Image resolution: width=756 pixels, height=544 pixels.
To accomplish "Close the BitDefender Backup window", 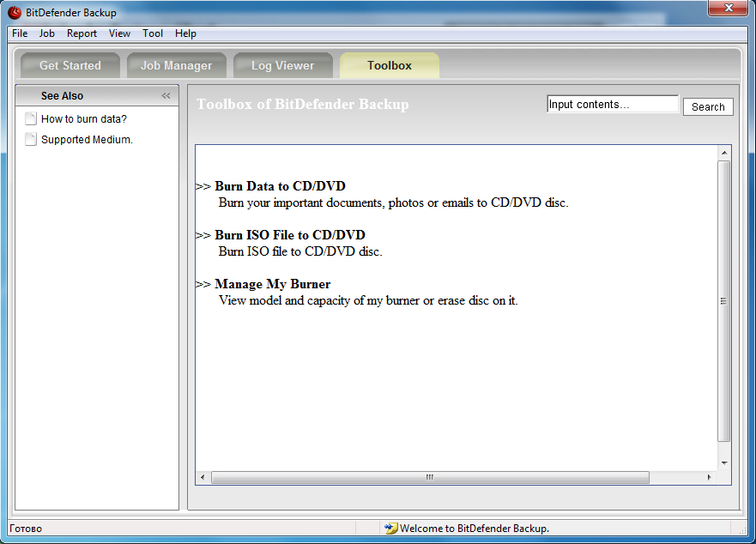I will point(729,9).
